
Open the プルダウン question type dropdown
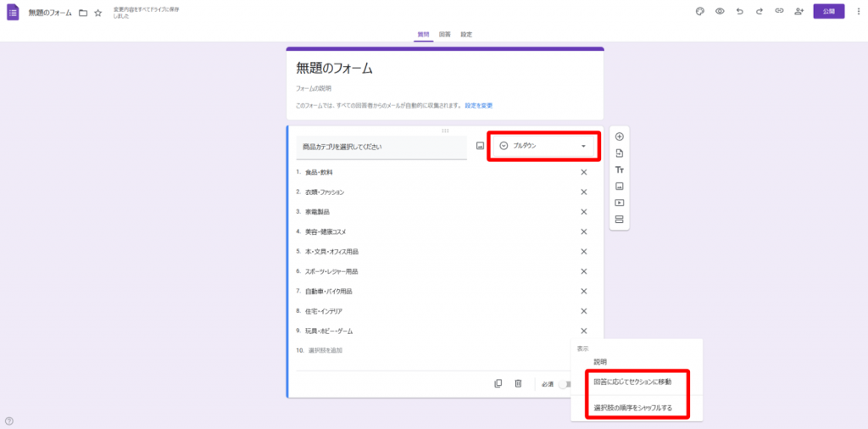(x=542, y=146)
